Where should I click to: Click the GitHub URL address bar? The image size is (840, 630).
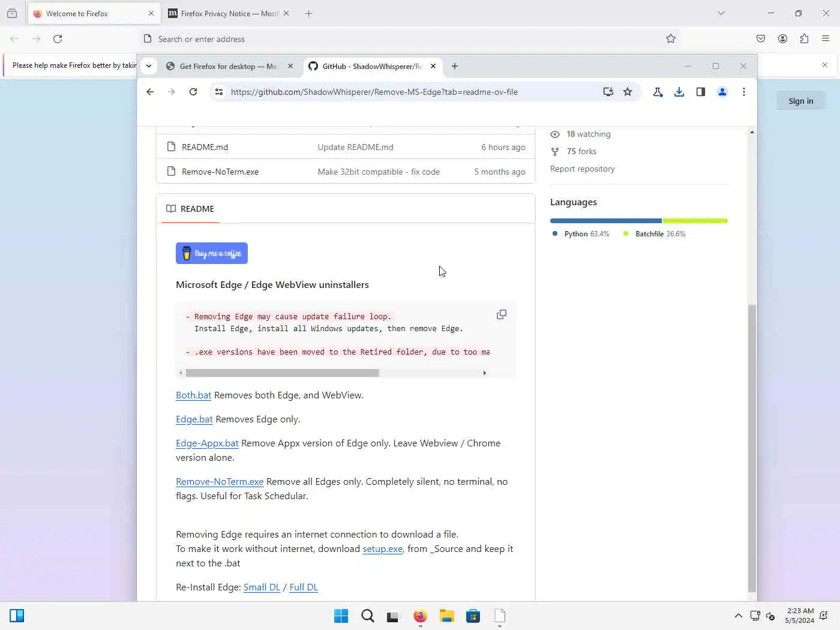click(374, 92)
